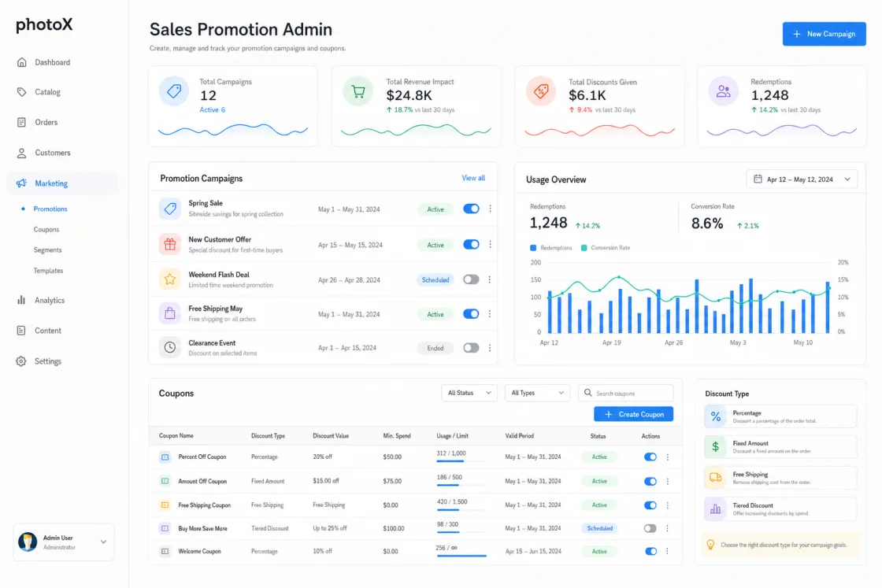Viewport: 882px width, 588px height.
Task: Click the 186 / 500 usage progress bar
Action: click(x=460, y=485)
